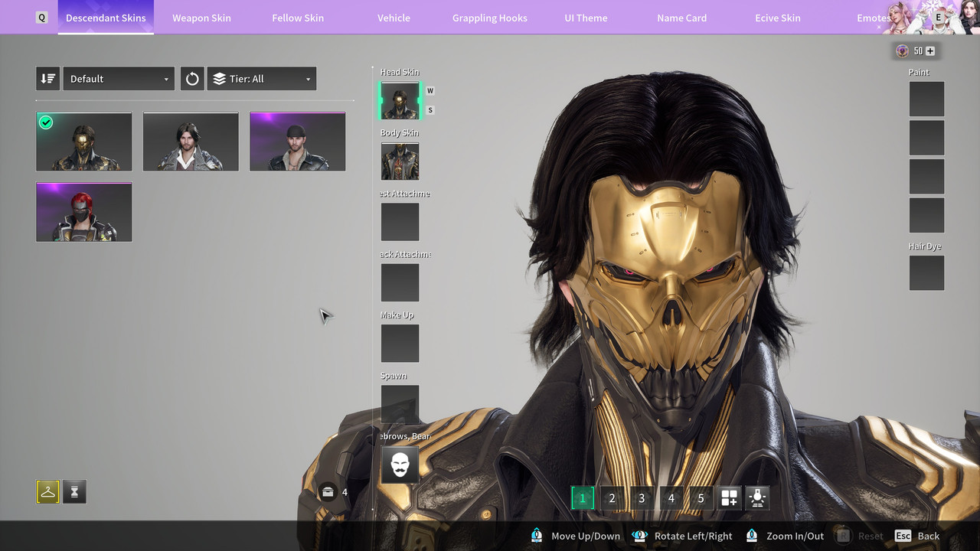Open the empty Make Up slot
980x551 pixels.
400,344
